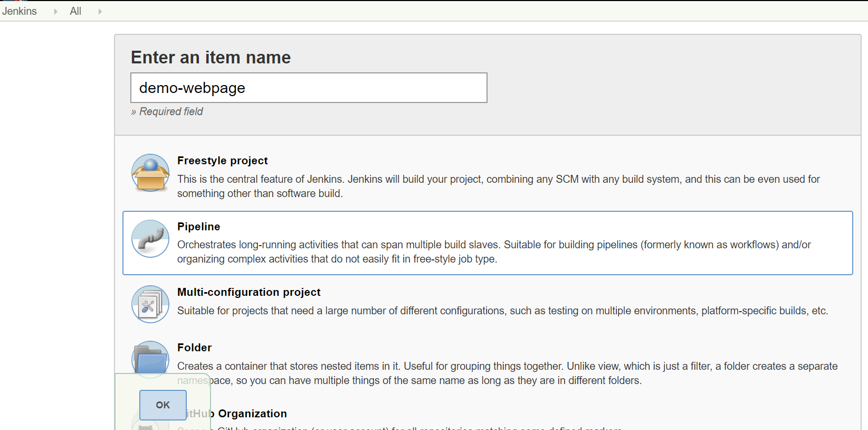Click the Multi-configuration project description text
This screenshot has height=430, width=868.
coord(503,311)
